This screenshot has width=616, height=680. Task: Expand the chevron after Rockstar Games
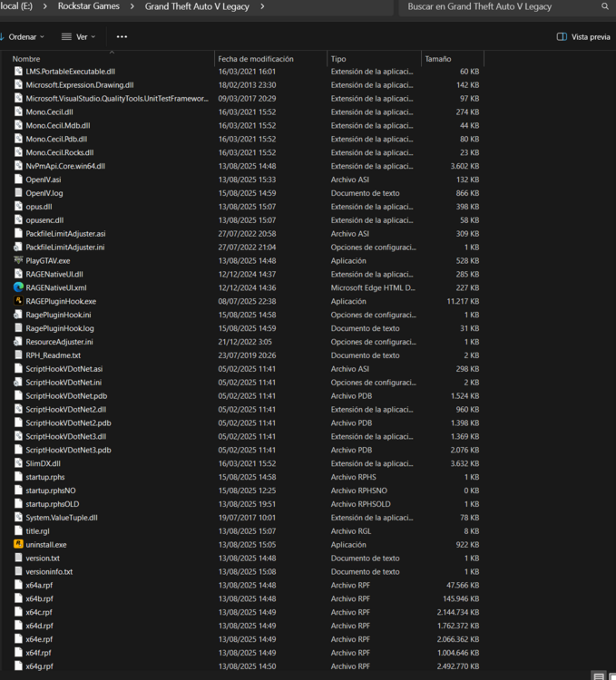point(132,6)
